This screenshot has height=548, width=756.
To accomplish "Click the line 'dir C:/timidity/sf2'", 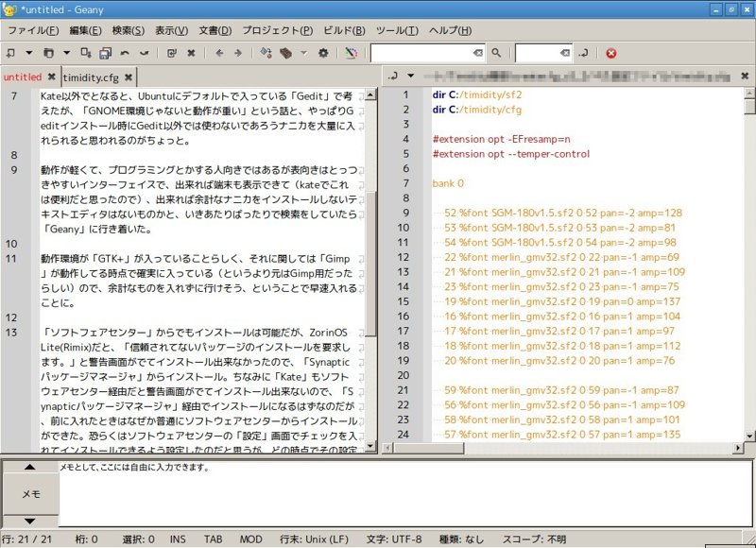I will (x=477, y=94).
